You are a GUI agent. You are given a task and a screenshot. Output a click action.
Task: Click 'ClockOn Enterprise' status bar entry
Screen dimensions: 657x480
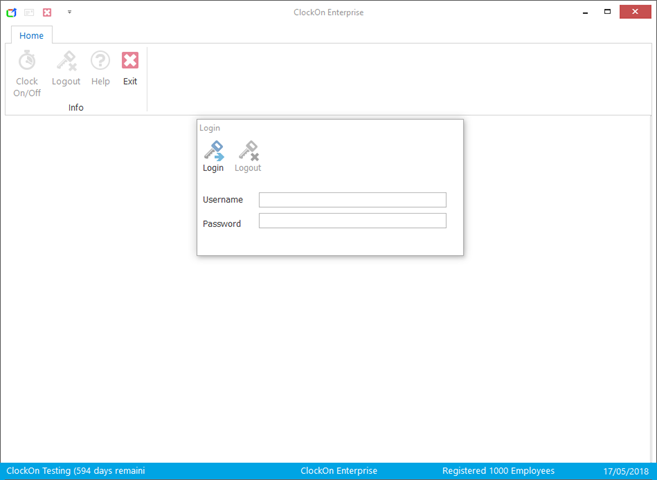tap(339, 471)
